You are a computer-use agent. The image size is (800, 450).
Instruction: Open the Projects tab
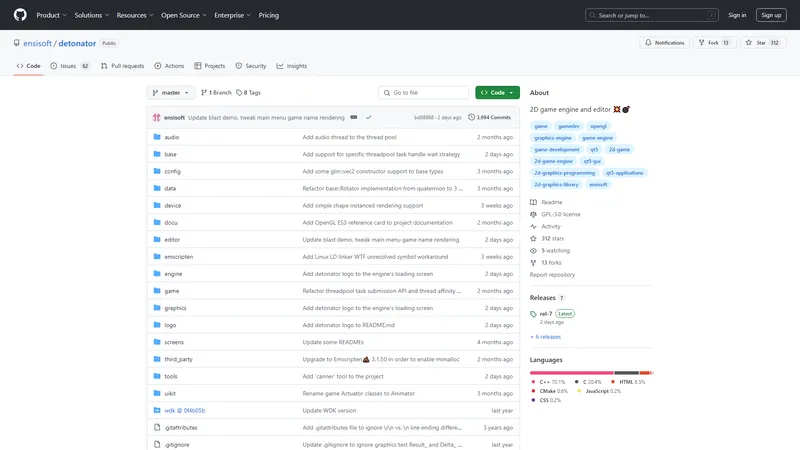tap(210, 66)
